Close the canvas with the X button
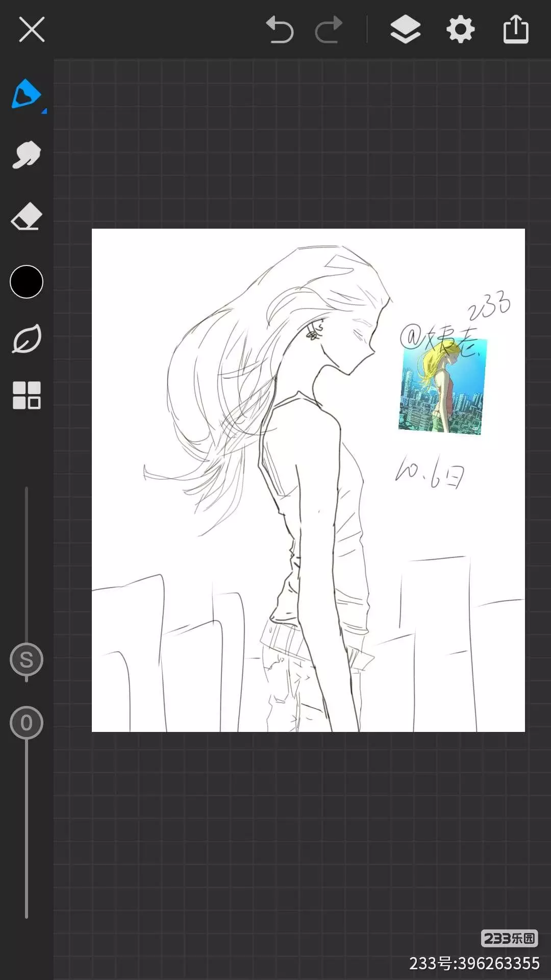Image resolution: width=551 pixels, height=980 pixels. pos(32,30)
